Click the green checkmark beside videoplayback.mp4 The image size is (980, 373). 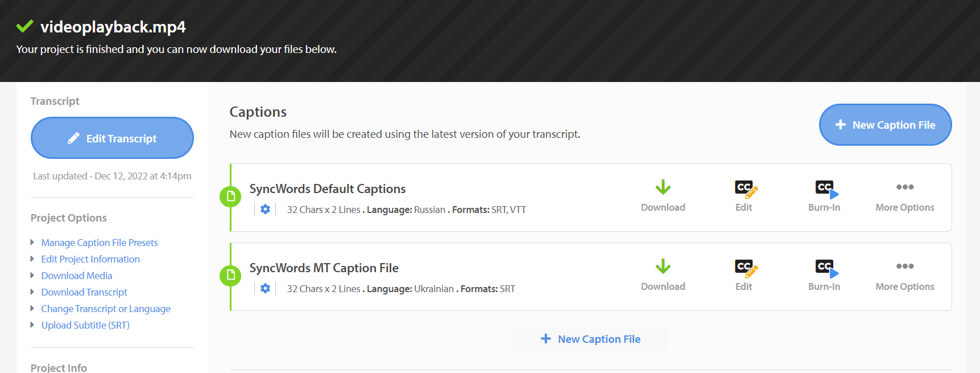[x=24, y=26]
